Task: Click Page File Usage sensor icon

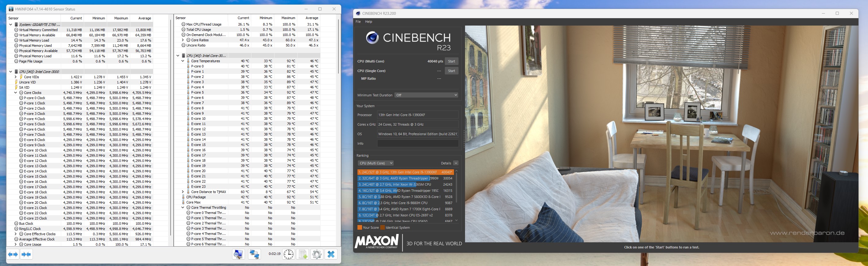Action: [16, 62]
